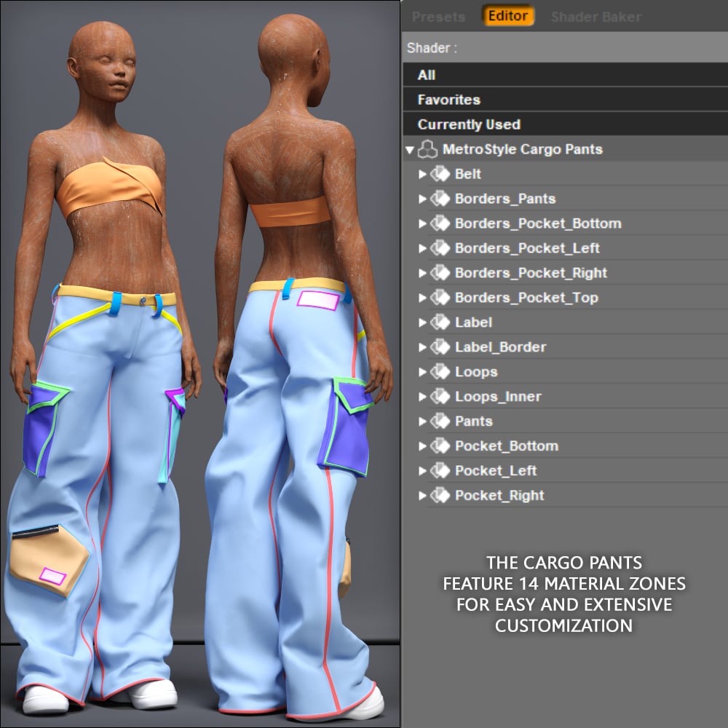
Task: Click the Borders_Pocket_Bottom surface icon
Action: click(x=440, y=223)
